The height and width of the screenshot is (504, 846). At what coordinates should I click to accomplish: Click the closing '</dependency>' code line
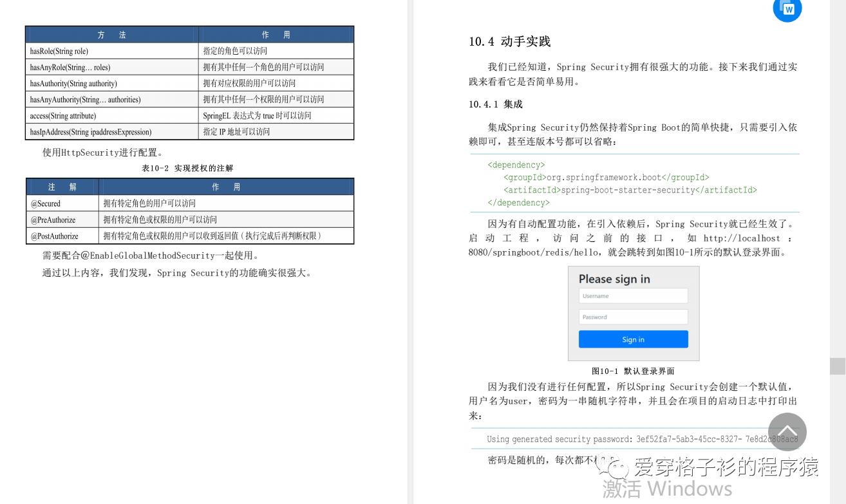[x=519, y=202]
